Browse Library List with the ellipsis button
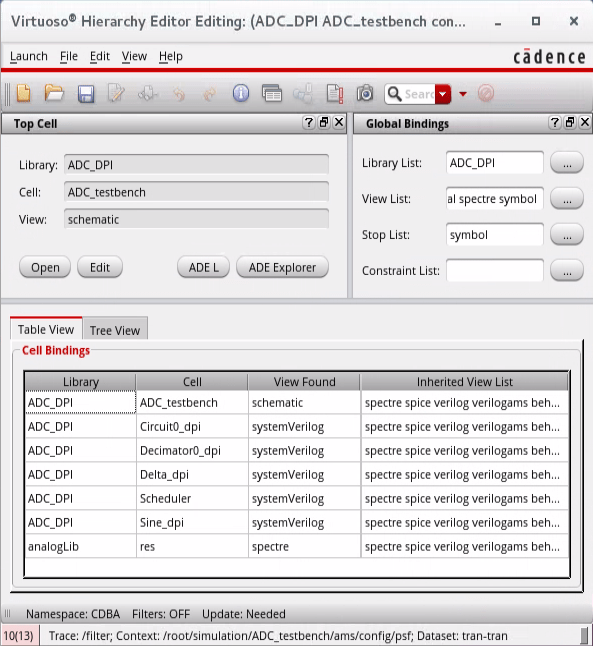This screenshot has width=593, height=646. click(x=567, y=163)
